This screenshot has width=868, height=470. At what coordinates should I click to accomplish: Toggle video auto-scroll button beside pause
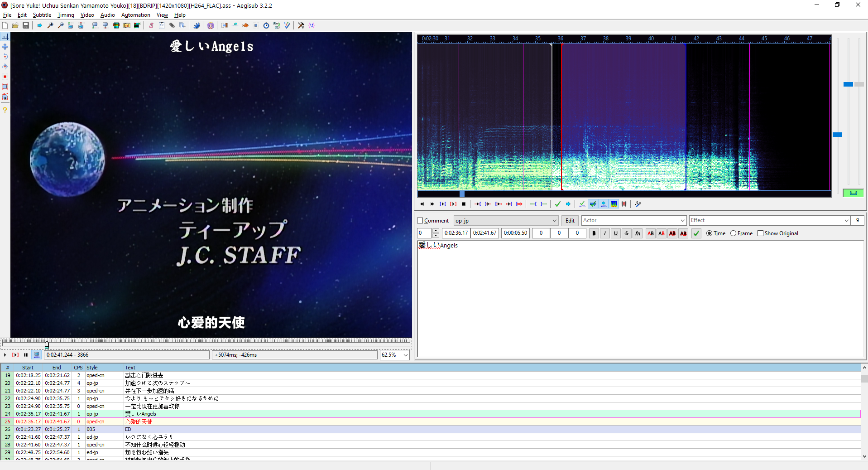(x=37, y=355)
